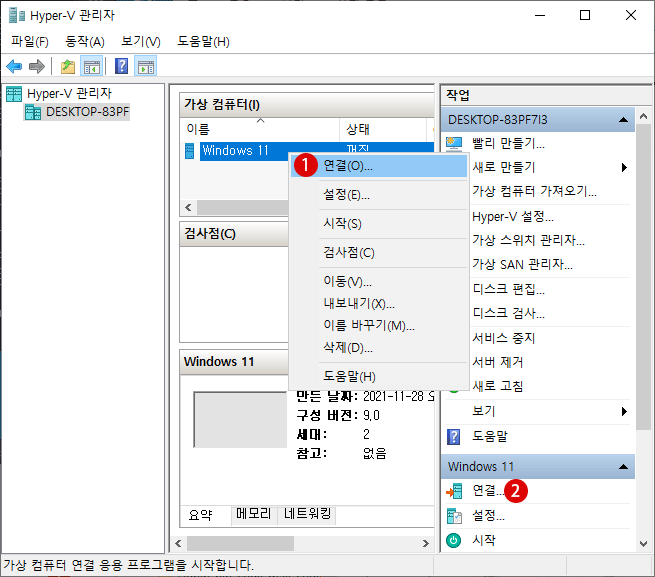The image size is (655, 577).
Task: Open the 보기(V) menu
Action: 141,41
